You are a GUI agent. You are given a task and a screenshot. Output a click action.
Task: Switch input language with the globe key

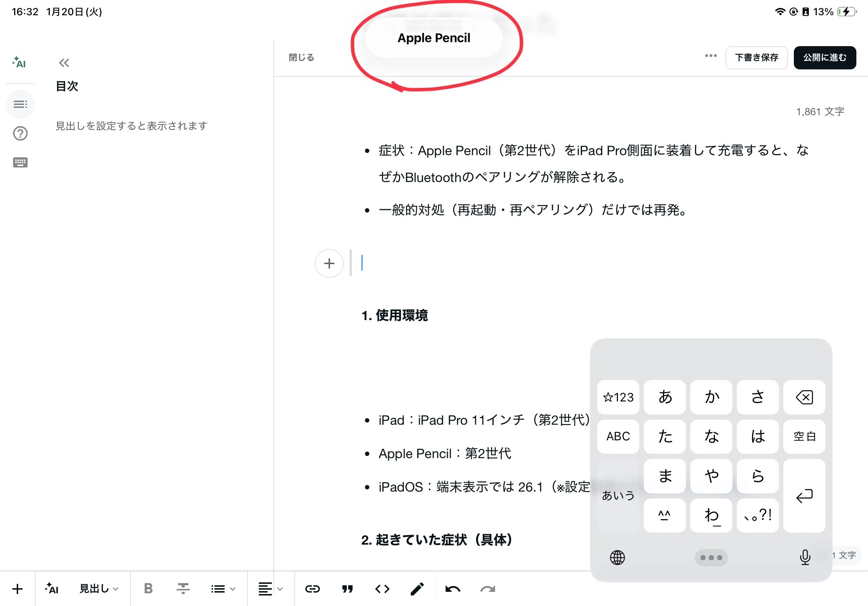(617, 557)
